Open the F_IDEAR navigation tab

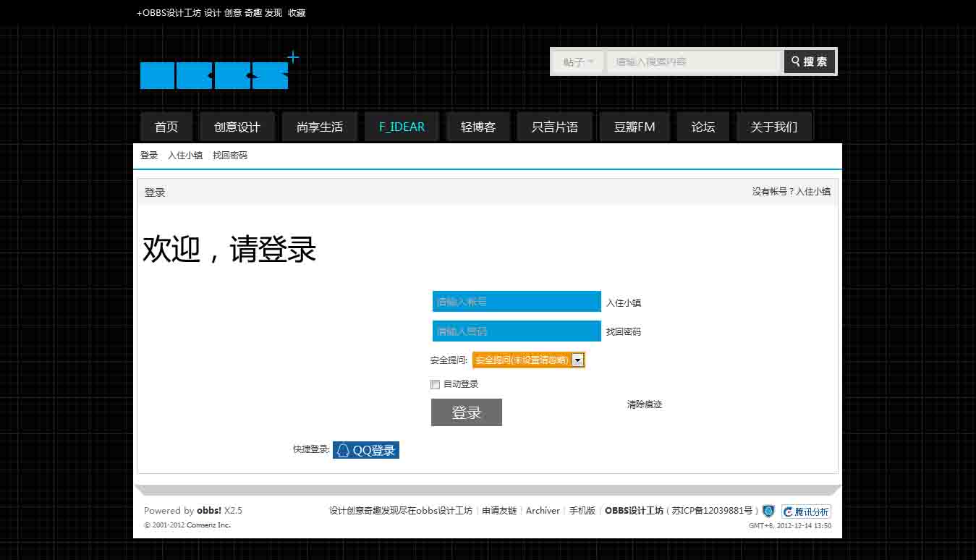402,127
